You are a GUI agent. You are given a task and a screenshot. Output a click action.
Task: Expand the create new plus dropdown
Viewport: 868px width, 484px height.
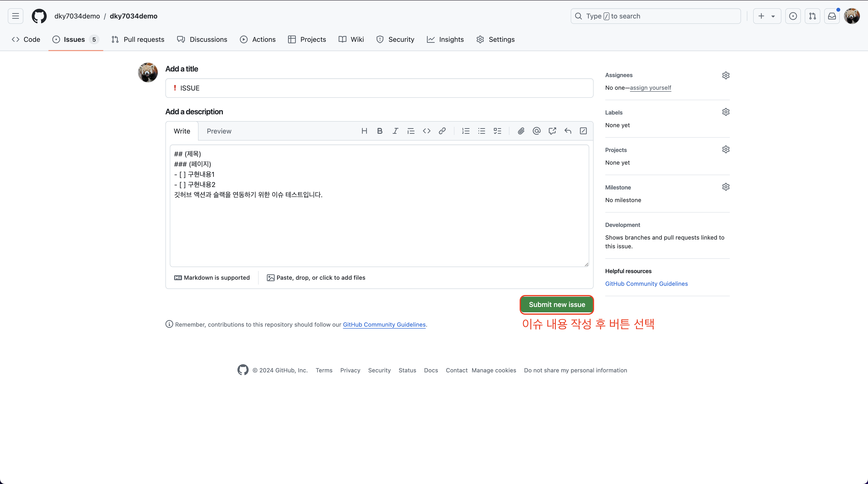pyautogui.click(x=767, y=16)
